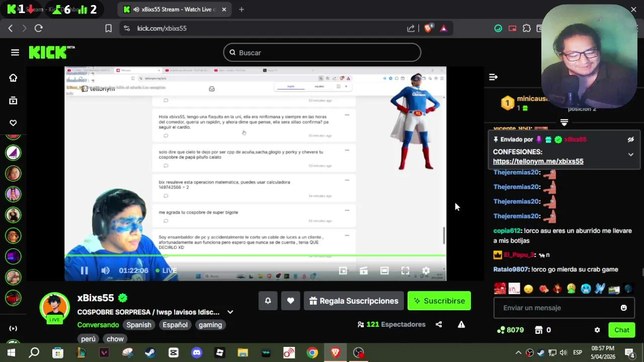This screenshot has width=644, height=362.
Task: Enter fullscreen on the video player
Action: tap(405, 270)
